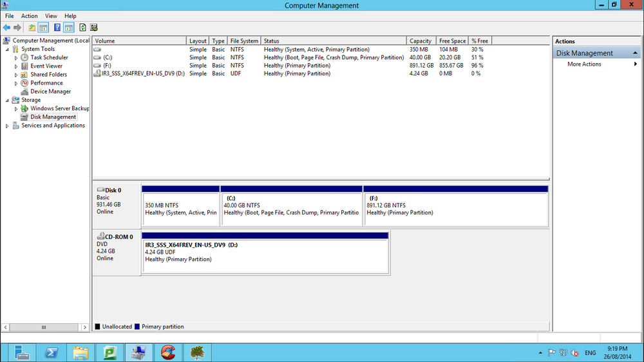Toggle Show/Hide Action Pane toolbar button
The width and height of the screenshot is (644, 362).
(x=69, y=28)
